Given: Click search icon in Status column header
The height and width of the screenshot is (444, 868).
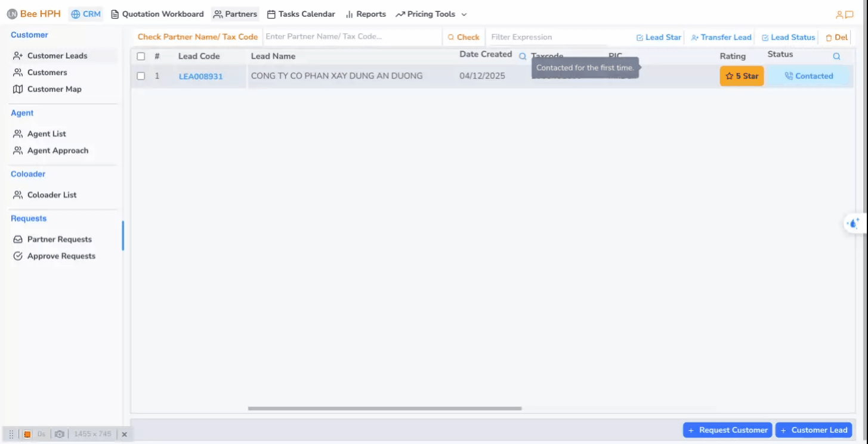Looking at the screenshot, I should pyautogui.click(x=836, y=56).
